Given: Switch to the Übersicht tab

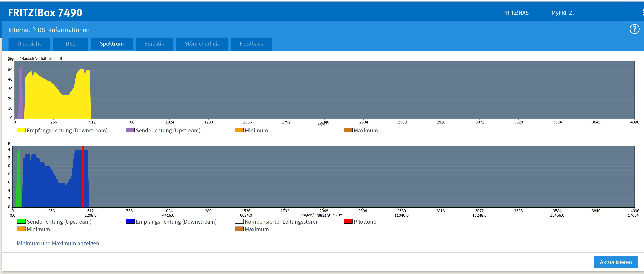Looking at the screenshot, I should coord(29,44).
